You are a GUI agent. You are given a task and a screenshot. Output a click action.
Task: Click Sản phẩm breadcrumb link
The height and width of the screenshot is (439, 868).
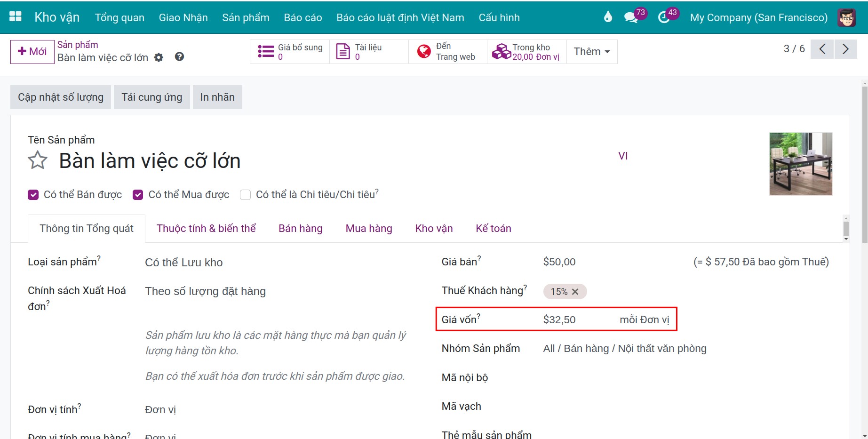[78, 45]
